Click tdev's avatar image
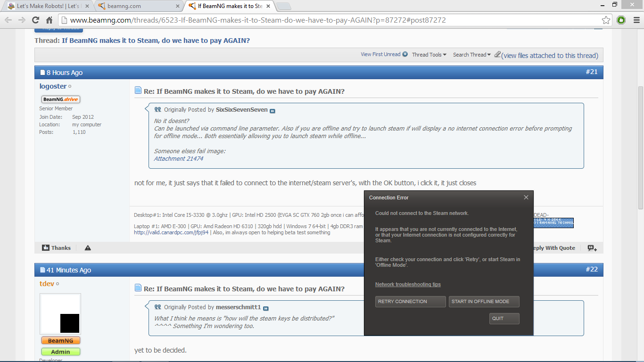Image resolution: width=644 pixels, height=362 pixels. tap(60, 314)
